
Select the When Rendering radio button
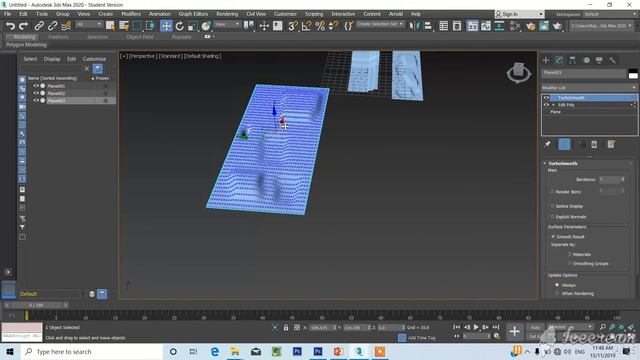point(557,293)
